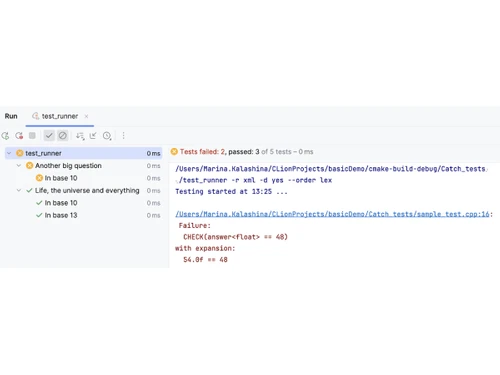Collapse the Another big question node

click(x=19, y=166)
